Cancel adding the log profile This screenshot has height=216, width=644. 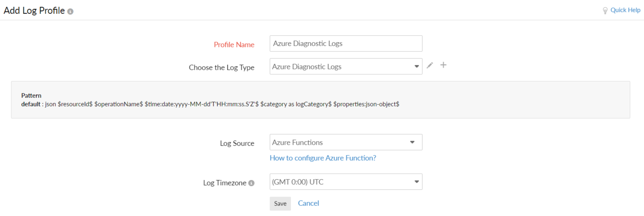pyautogui.click(x=308, y=203)
